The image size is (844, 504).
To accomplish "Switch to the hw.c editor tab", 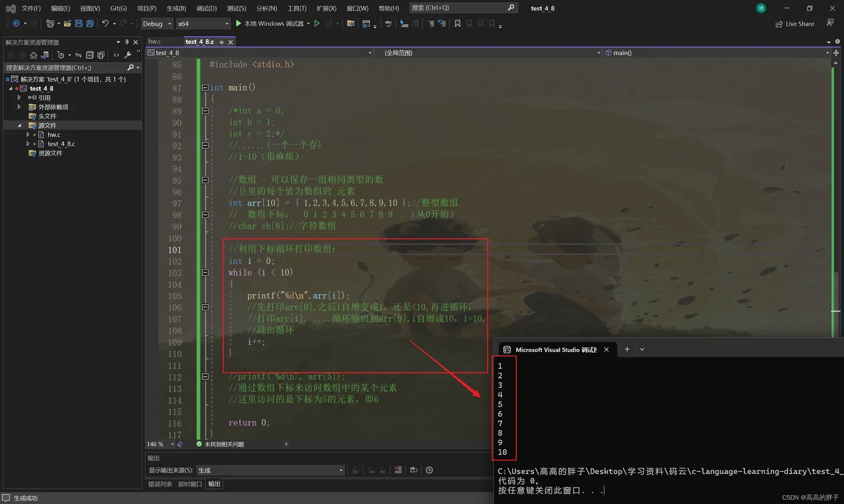I will coord(155,42).
